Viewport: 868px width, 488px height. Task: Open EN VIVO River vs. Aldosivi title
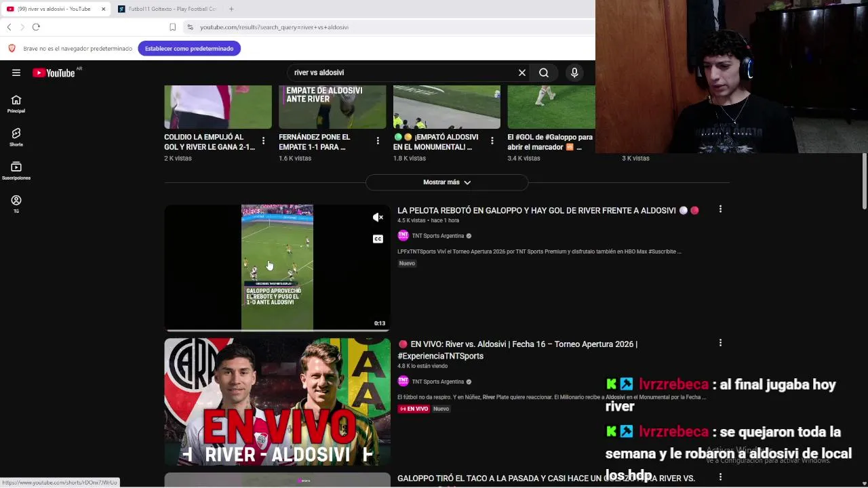point(517,350)
